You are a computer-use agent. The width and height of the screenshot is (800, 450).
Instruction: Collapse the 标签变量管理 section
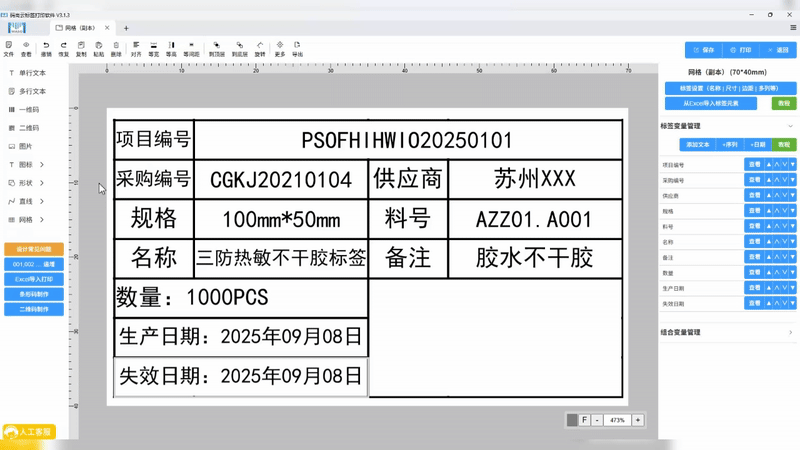pos(790,126)
